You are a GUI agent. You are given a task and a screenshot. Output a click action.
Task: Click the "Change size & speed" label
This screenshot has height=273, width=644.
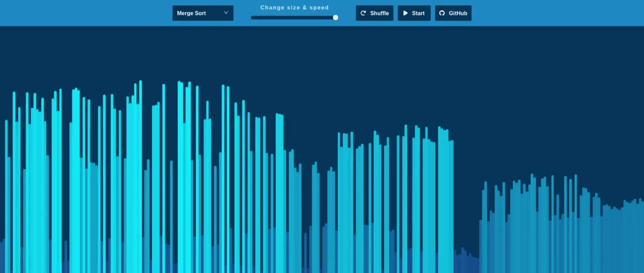[x=294, y=8]
